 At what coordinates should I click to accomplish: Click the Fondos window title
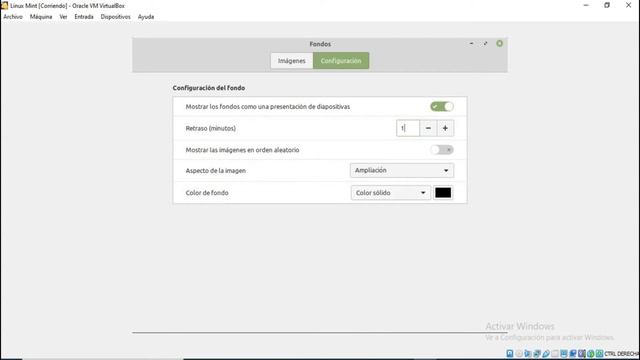[320, 44]
